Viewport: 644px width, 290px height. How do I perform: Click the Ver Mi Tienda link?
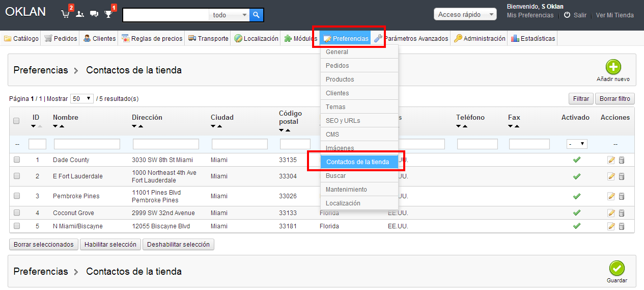pyautogui.click(x=615, y=15)
